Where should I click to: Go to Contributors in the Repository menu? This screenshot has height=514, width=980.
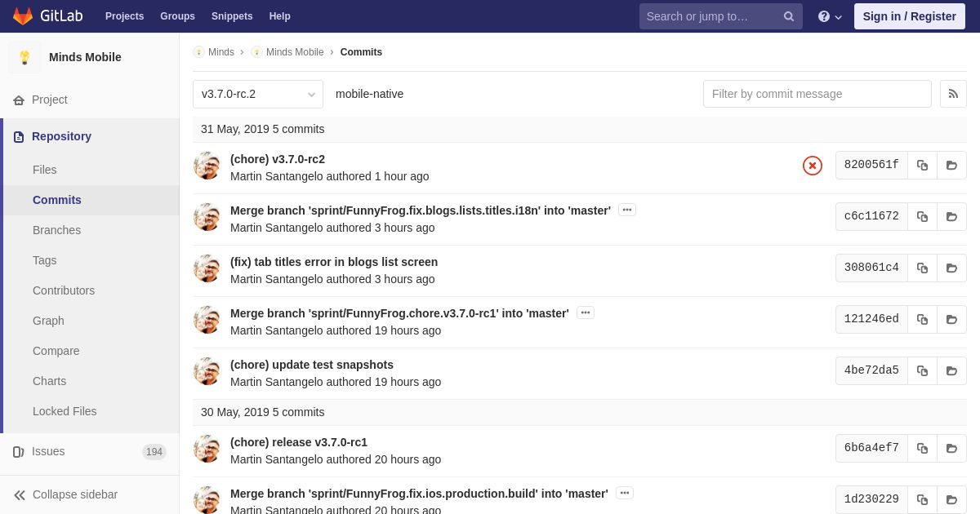click(x=64, y=290)
